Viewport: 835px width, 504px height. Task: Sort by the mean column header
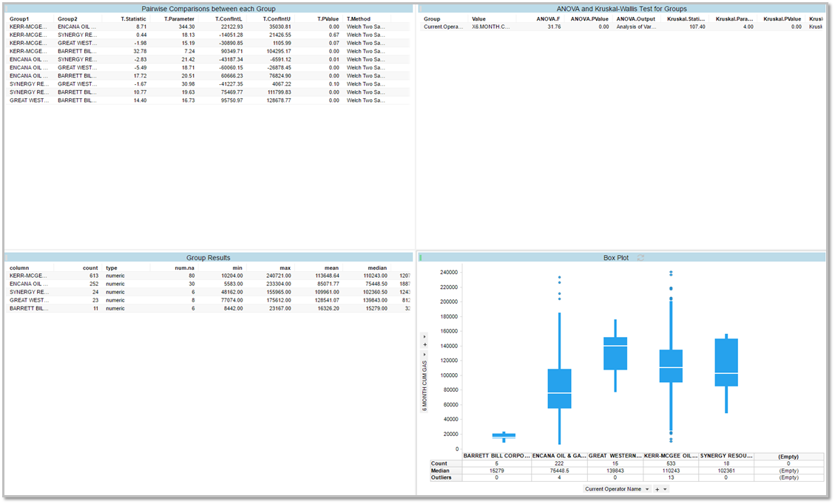tap(332, 268)
